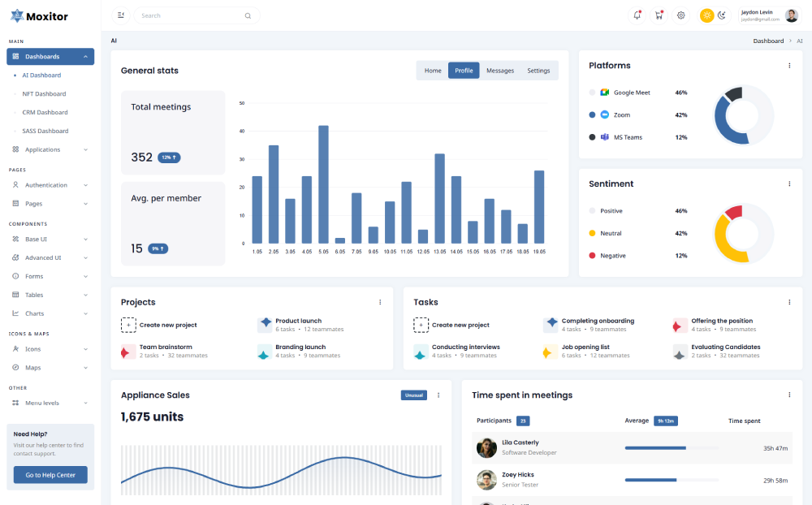Expand the Advanced UI sidebar menu
The image size is (812, 505).
(50, 257)
